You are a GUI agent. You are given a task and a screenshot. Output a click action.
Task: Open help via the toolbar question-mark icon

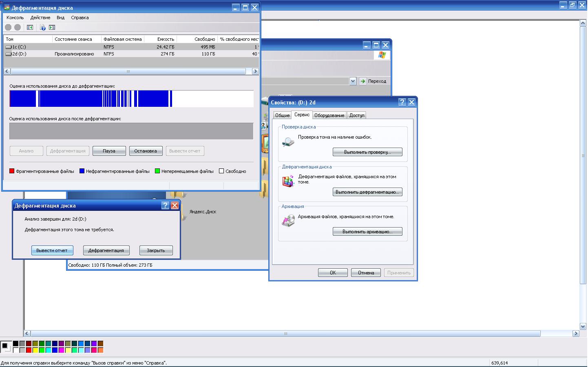(x=42, y=27)
